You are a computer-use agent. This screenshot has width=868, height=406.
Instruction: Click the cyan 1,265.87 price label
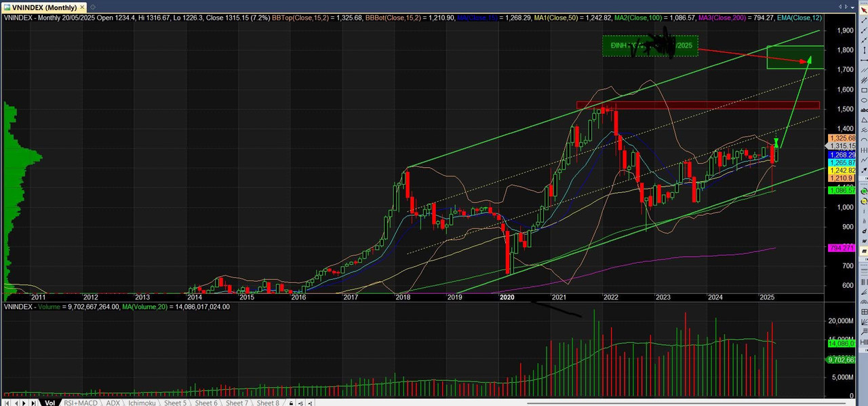pos(841,163)
